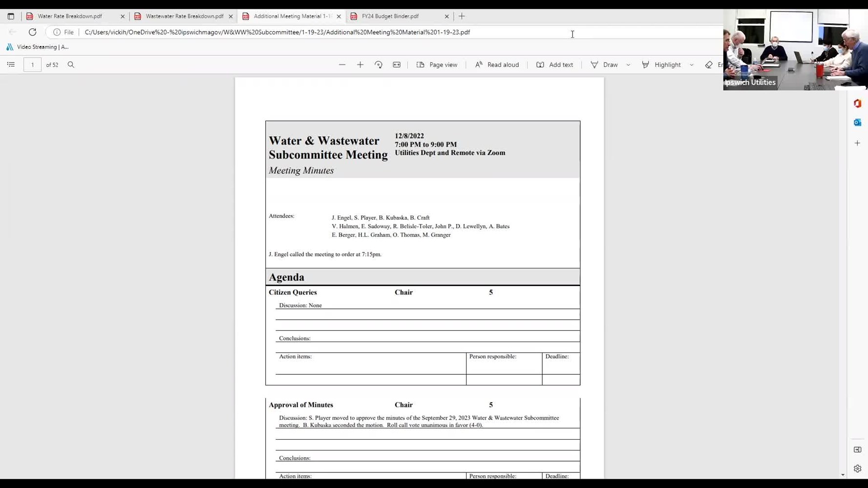
Task: Open the tab actions menu icon
Action: [11, 16]
